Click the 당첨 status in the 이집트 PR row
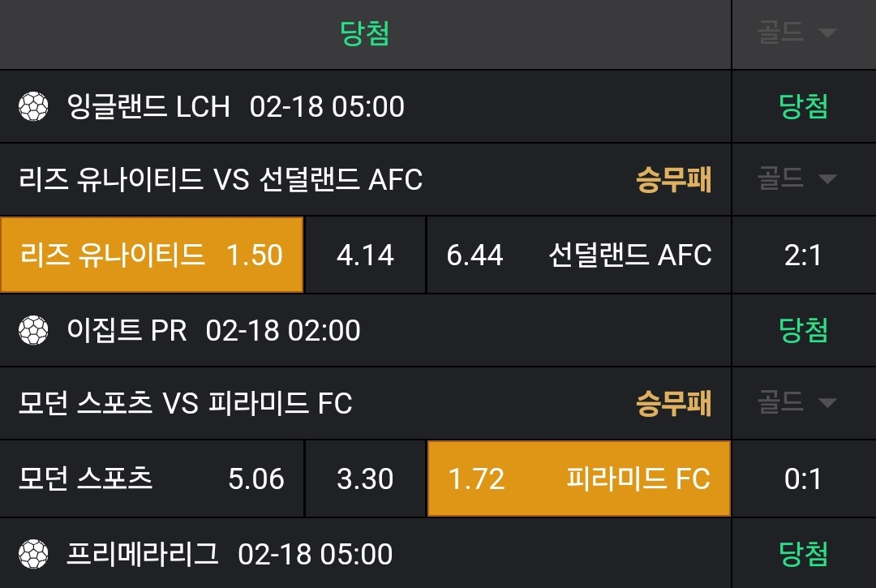This screenshot has height=588, width=876. (x=804, y=330)
